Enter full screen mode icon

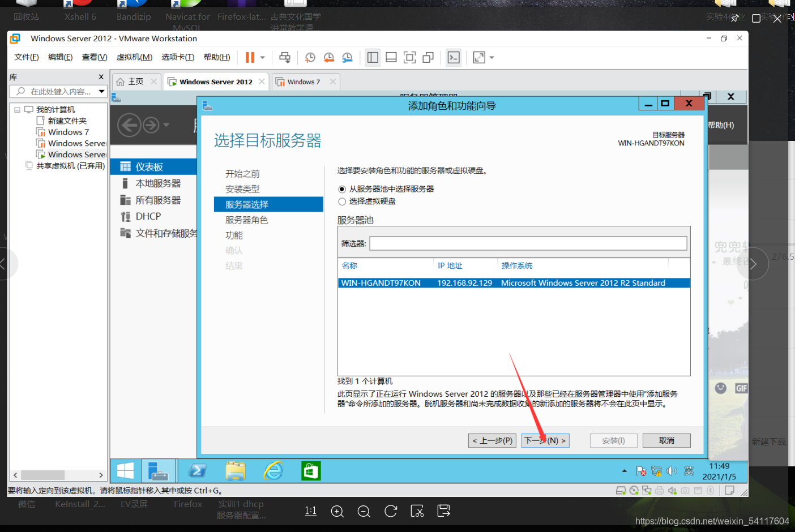point(409,57)
